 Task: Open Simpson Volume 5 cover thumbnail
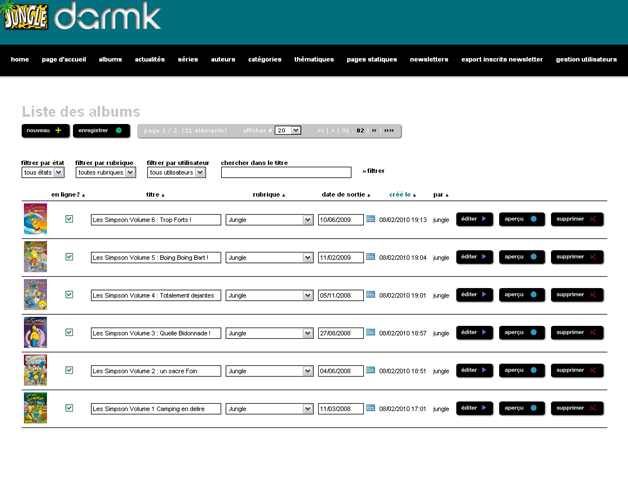click(x=35, y=256)
